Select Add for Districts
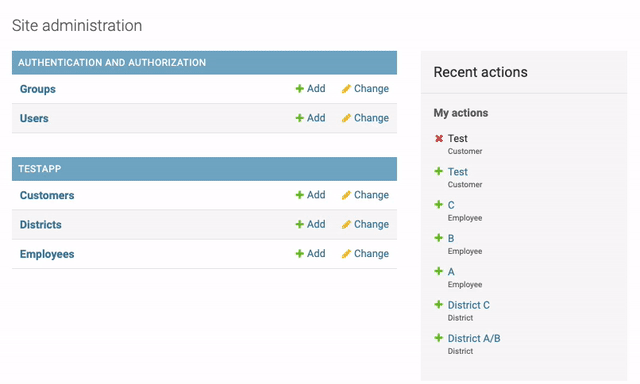This screenshot has width=640, height=384. (x=316, y=224)
